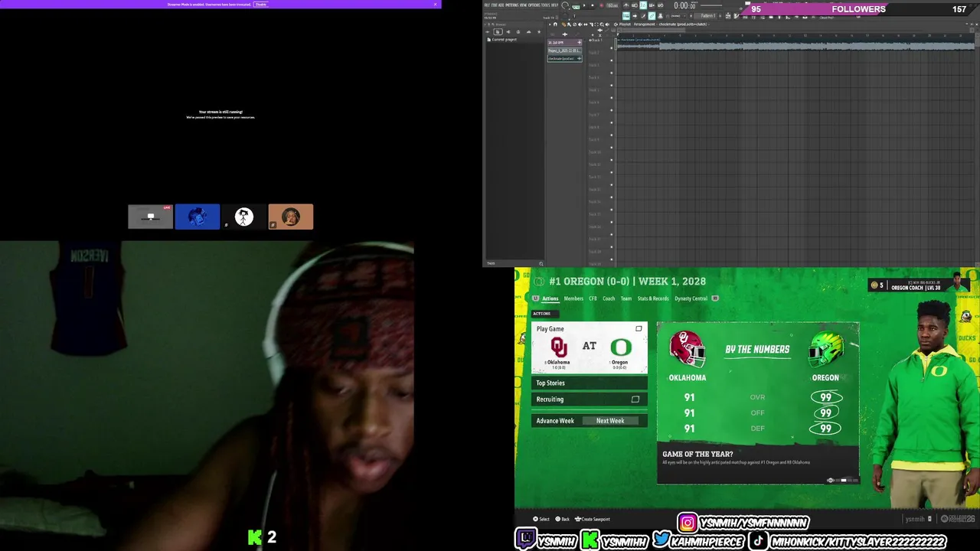Switch to the Team tab
Image resolution: width=980 pixels, height=551 pixels.
626,298
